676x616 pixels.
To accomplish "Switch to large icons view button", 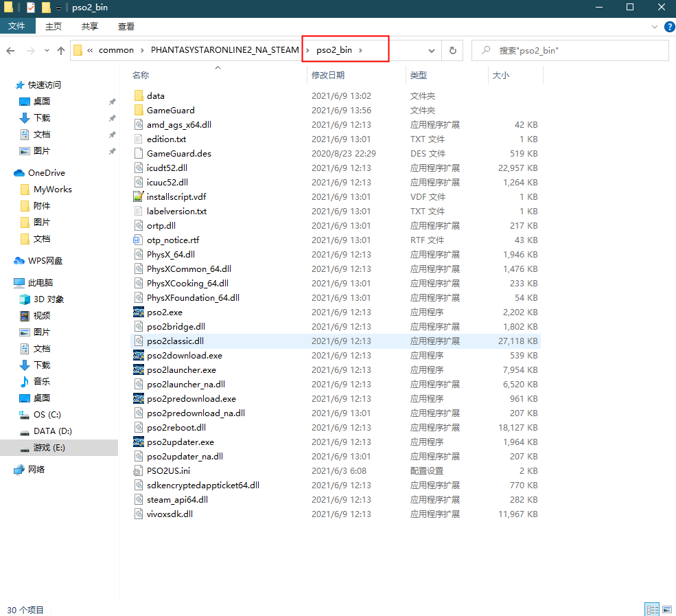I will tap(667, 610).
